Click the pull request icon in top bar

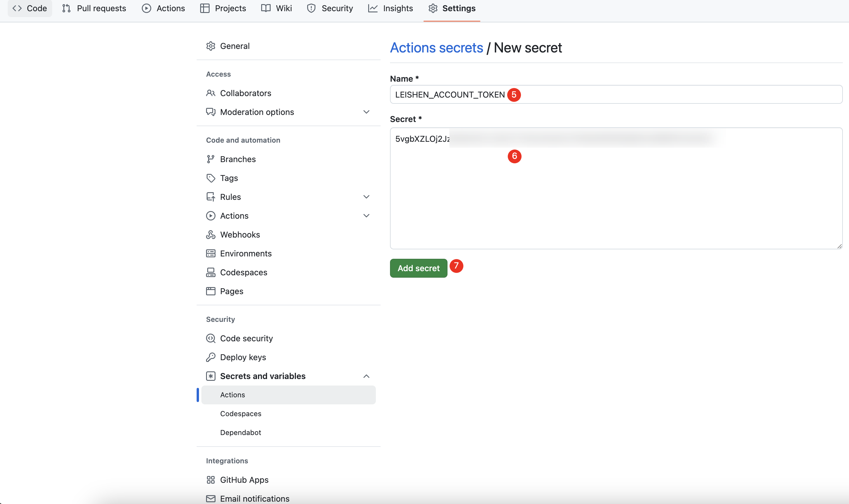[x=67, y=8]
